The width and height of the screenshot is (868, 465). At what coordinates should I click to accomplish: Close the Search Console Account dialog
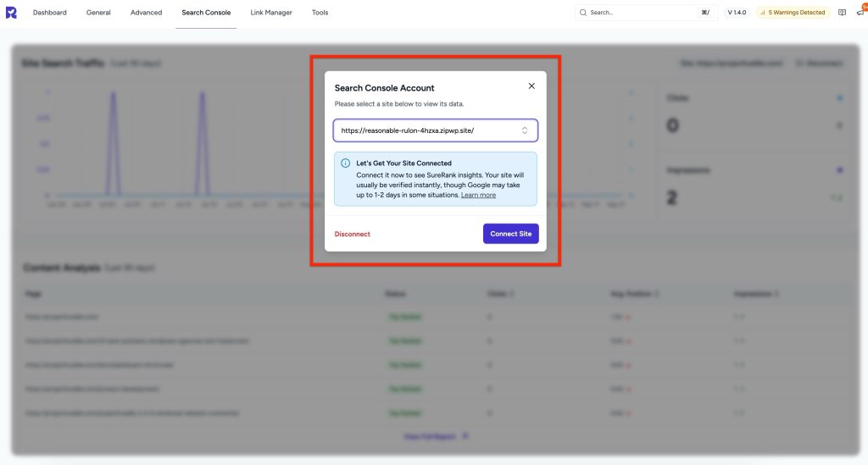[x=531, y=86]
